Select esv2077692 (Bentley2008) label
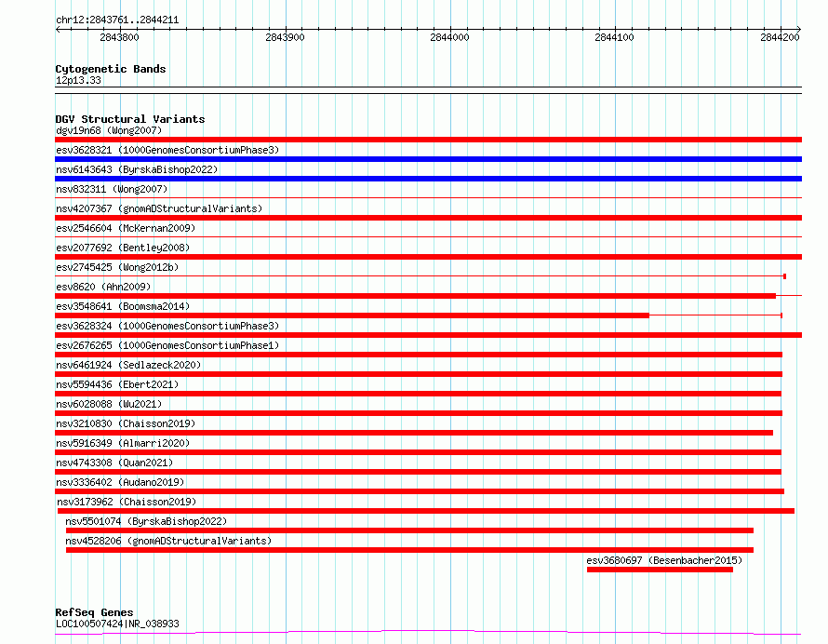Viewport: 828px width, 644px height. pyautogui.click(x=123, y=248)
